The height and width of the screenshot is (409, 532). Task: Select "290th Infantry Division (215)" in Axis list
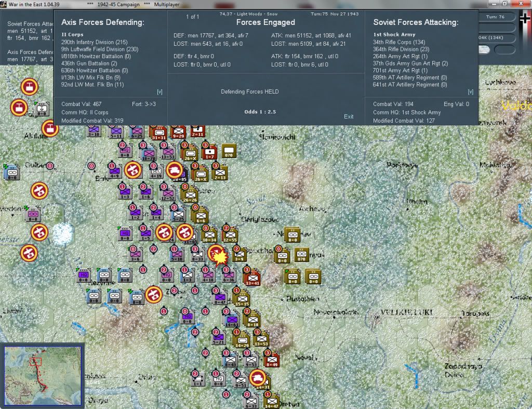point(95,42)
